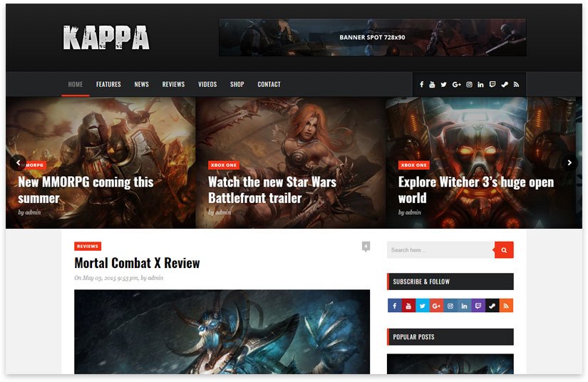
Task: Click the purple Twitch button under Subscribe & Follow
Action: 478,306
